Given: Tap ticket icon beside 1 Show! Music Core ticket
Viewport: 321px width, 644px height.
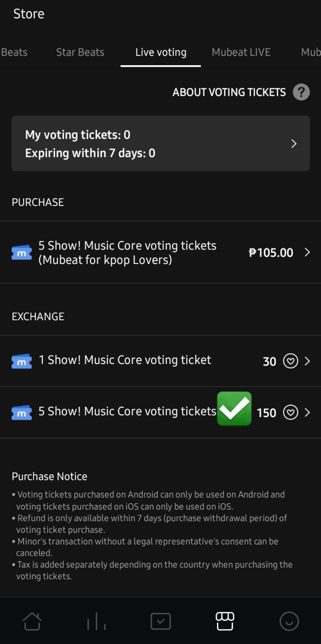Looking at the screenshot, I should pos(22,361).
